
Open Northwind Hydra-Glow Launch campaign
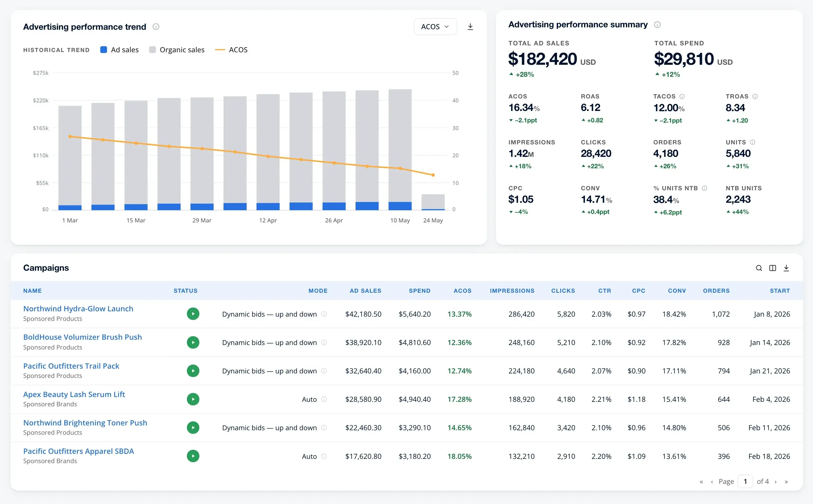coord(78,309)
